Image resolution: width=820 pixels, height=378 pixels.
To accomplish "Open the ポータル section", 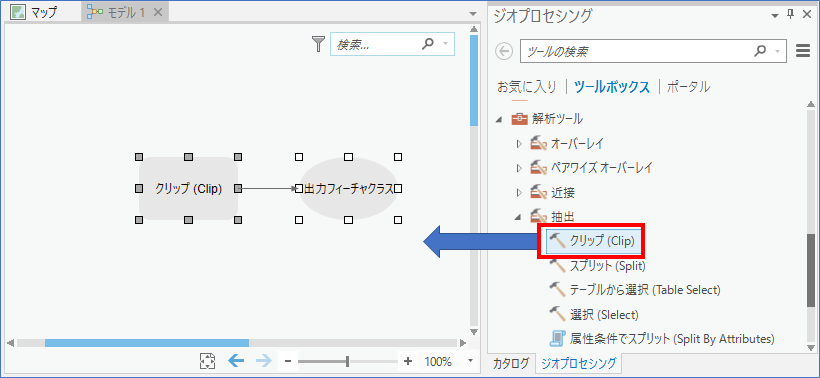I will (x=688, y=87).
